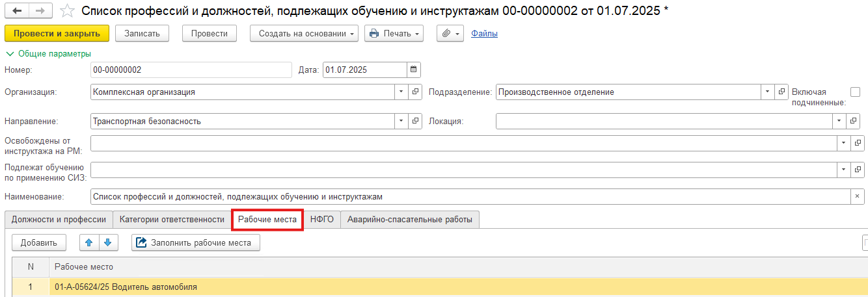Click the Провести и закрыть button
868x297 pixels.
57,33
